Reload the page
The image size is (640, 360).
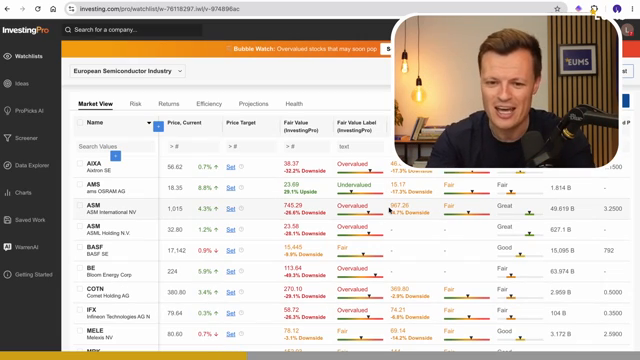[38, 9]
